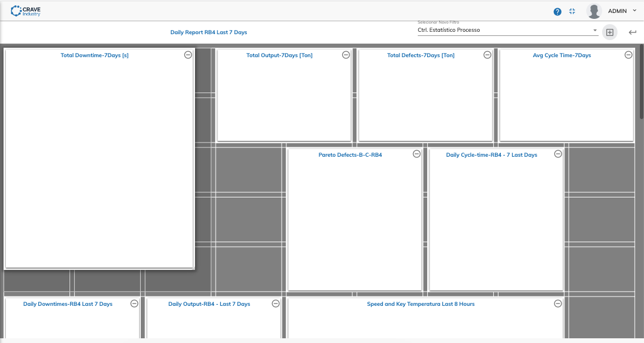The height and width of the screenshot is (343, 644).
Task: Expand the ADMIN user menu chevron
Action: 635,11
